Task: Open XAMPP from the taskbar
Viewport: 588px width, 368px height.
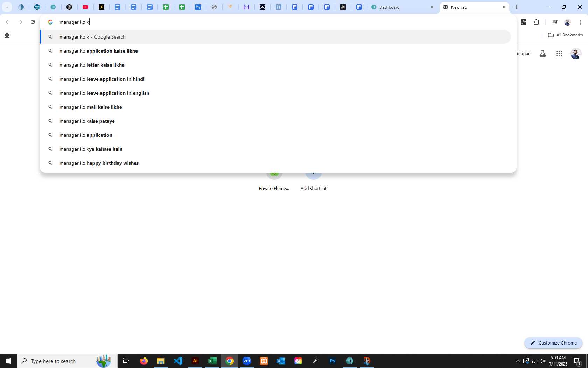Action: 264,361
